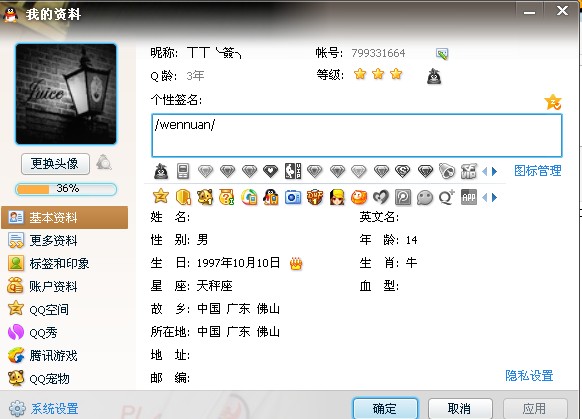Click into the 个性签名 text box
Screen dimensions: 582x419
[357, 135]
